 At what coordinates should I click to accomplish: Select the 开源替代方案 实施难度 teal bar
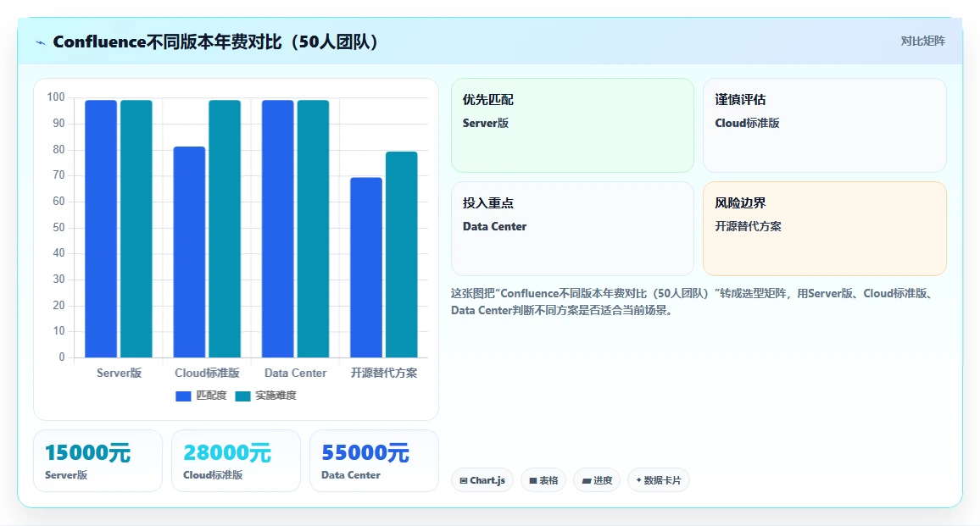401,254
